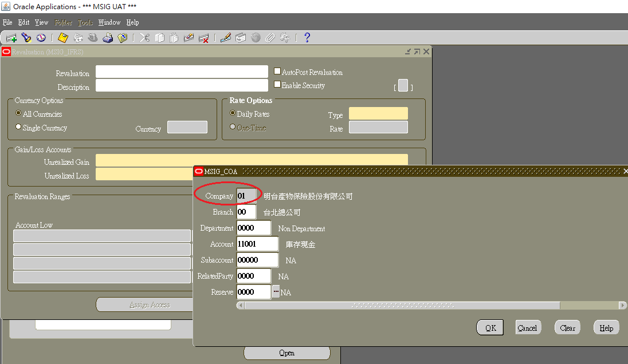628x364 pixels.
Task: Click the Cut scissors icon
Action: [144, 38]
